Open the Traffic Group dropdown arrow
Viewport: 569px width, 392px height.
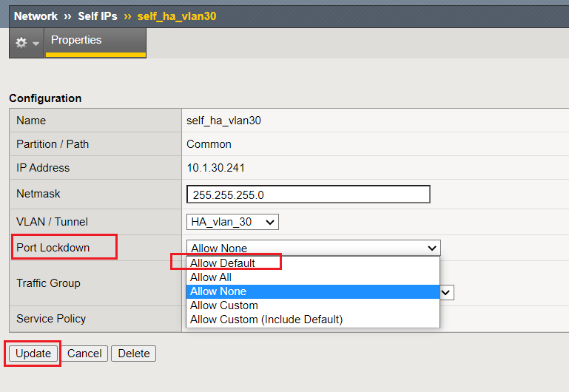click(447, 293)
